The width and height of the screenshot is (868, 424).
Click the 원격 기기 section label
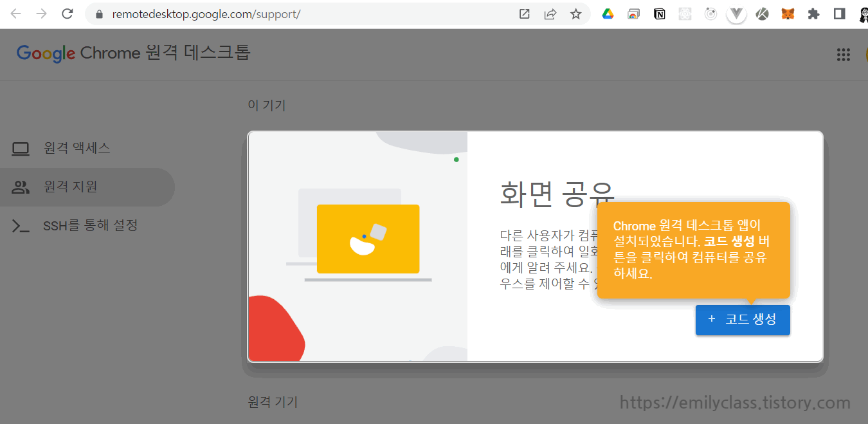[x=273, y=403]
